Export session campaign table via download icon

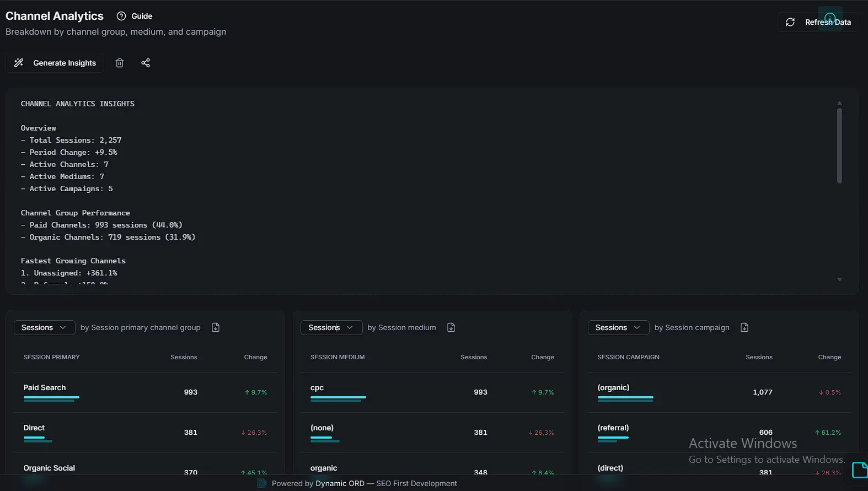point(744,327)
